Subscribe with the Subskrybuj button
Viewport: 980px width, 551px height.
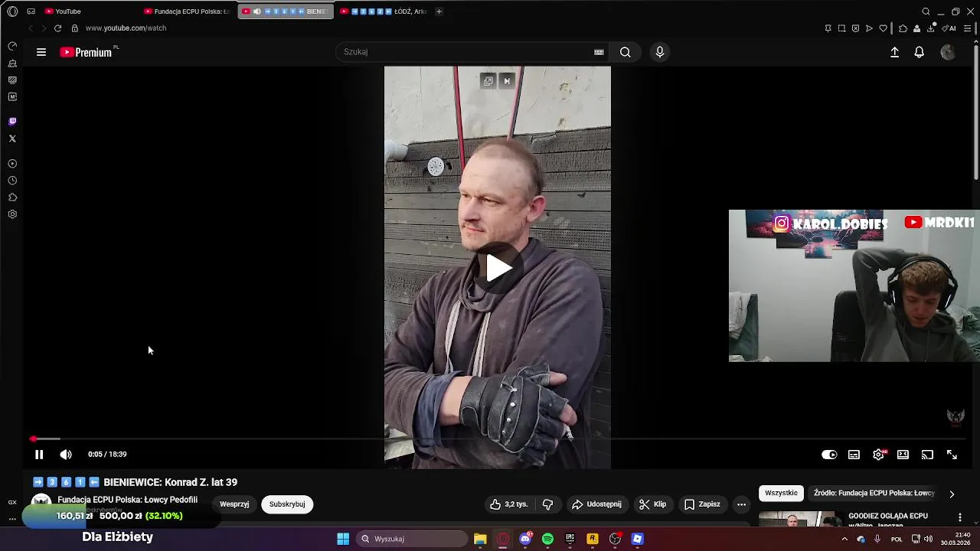[287, 504]
